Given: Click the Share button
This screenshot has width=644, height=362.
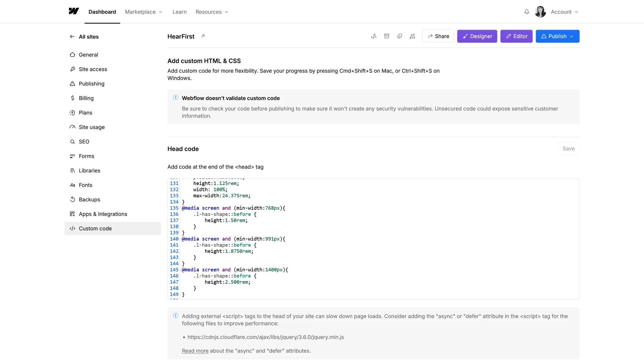Looking at the screenshot, I should pos(438,36).
